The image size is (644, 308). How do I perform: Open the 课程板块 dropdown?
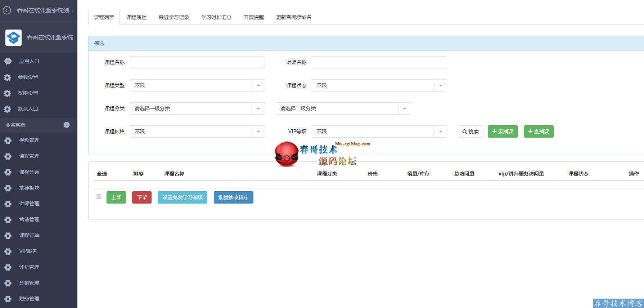coord(197,131)
